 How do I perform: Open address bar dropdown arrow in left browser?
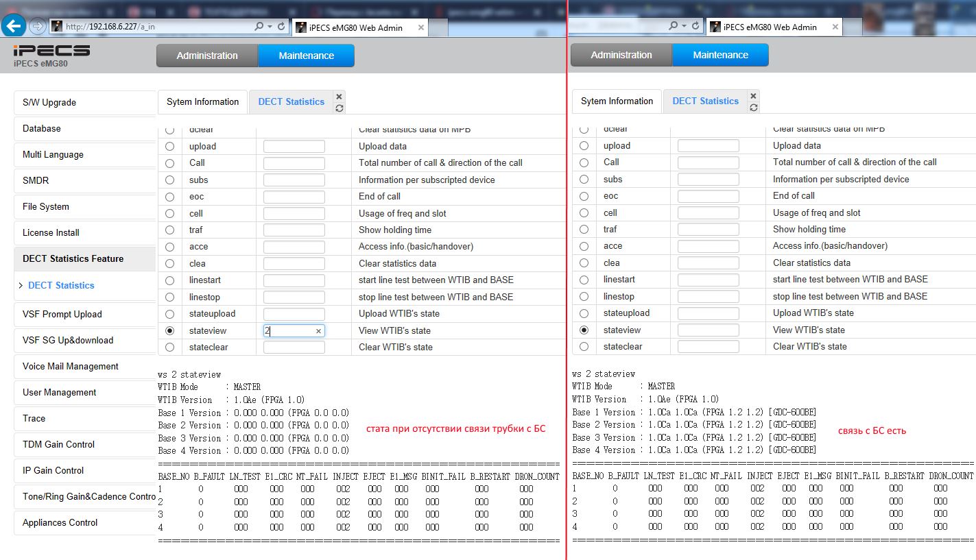pyautogui.click(x=269, y=26)
